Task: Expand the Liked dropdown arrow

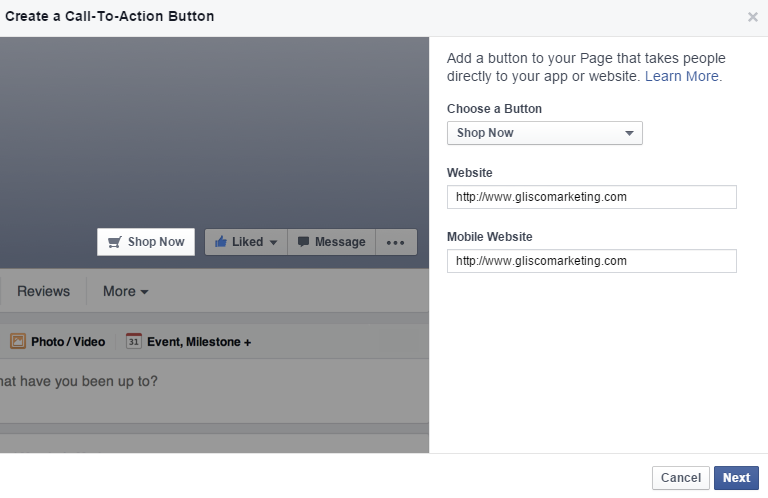Action: click(x=273, y=242)
